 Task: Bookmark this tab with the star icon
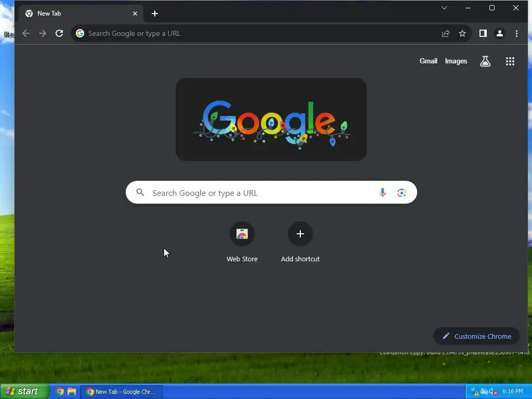pyautogui.click(x=462, y=33)
